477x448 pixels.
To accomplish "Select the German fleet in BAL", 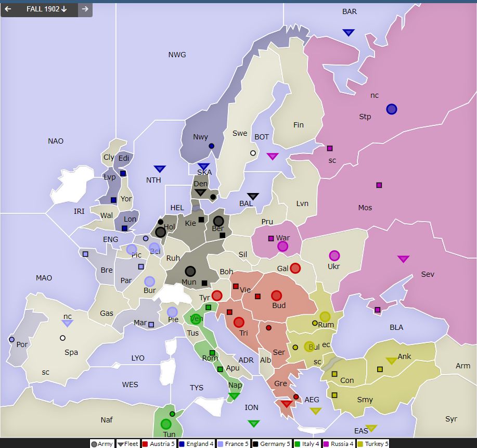I will (x=253, y=196).
